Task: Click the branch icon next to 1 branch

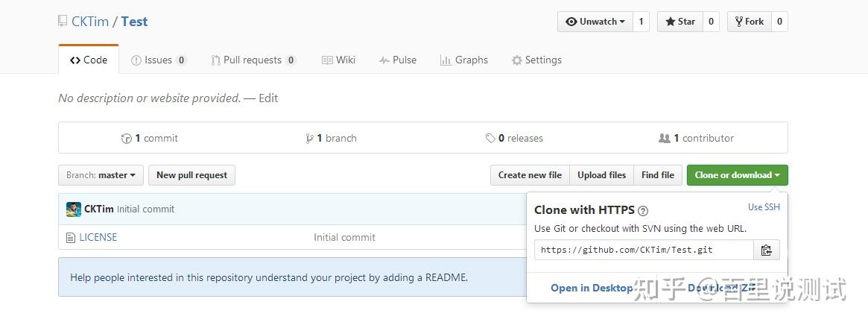Action: coord(309,139)
